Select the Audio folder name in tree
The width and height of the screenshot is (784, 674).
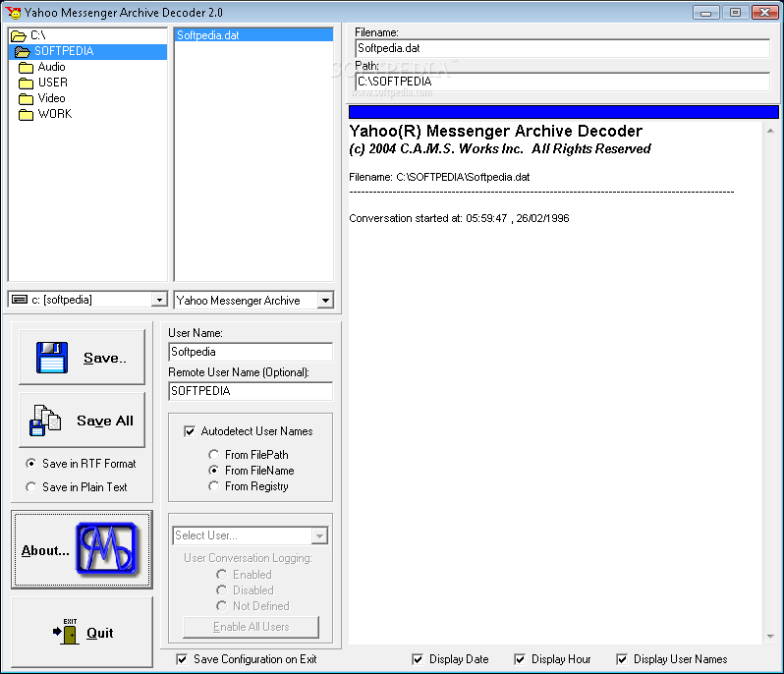tap(51, 67)
